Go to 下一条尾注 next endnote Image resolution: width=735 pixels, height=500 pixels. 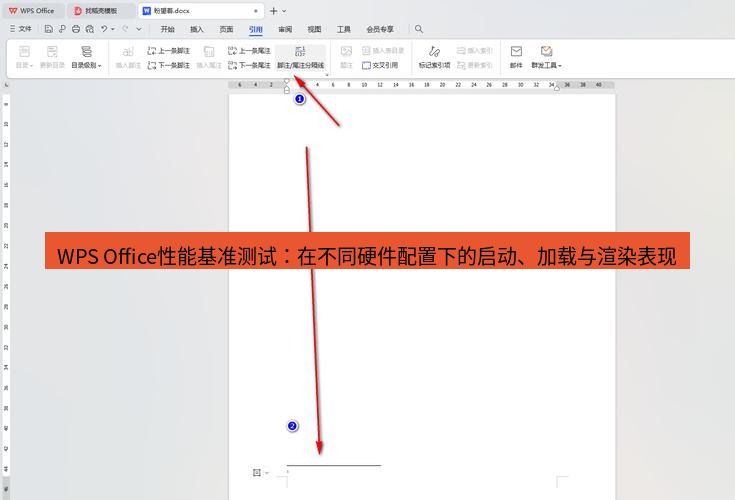[x=249, y=65]
